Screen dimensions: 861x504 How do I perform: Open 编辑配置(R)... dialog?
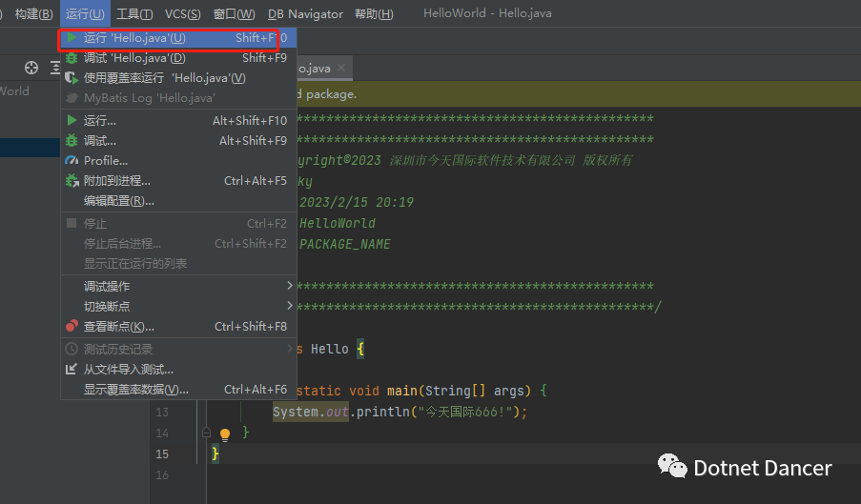click(178, 201)
